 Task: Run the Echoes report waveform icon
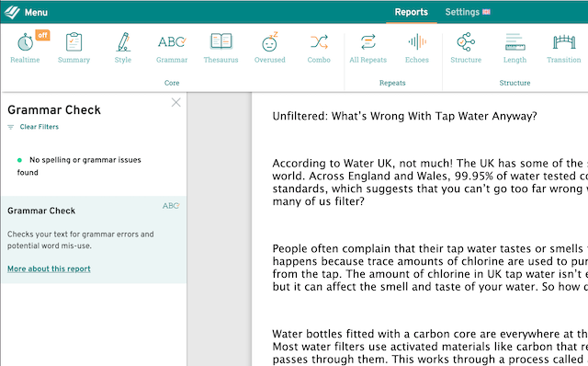click(x=417, y=41)
